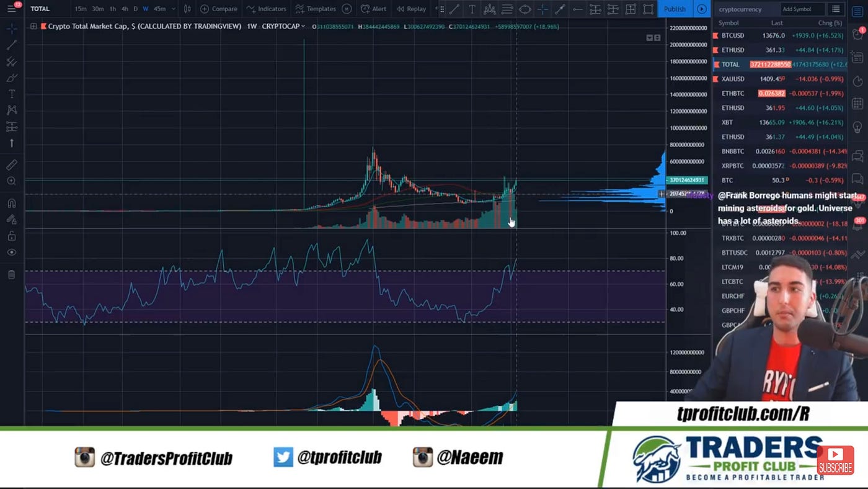The width and height of the screenshot is (868, 489).
Task: Select the 1h timeframe
Action: (x=113, y=9)
